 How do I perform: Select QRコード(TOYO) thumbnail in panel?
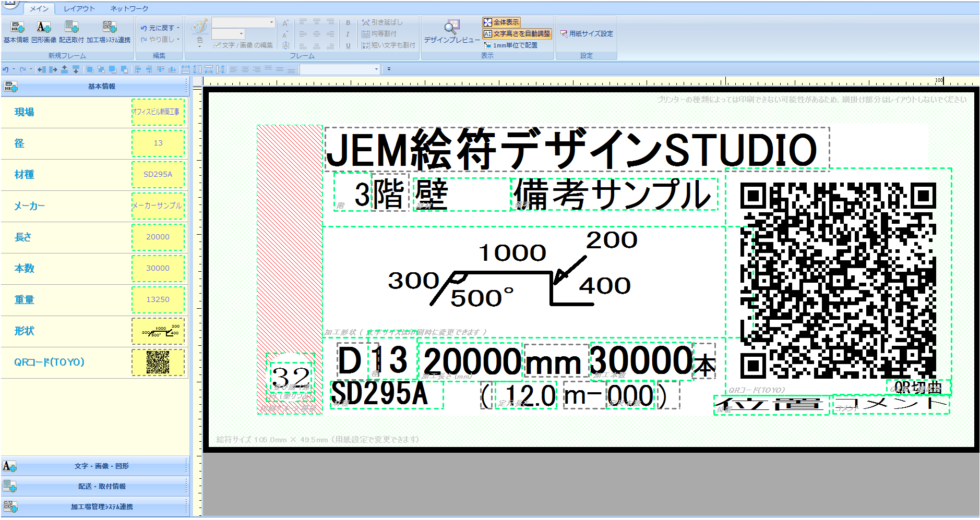click(x=158, y=362)
